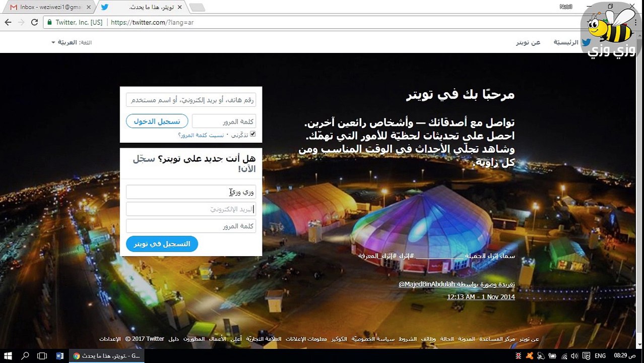Open the أعلن footer link
The height and width of the screenshot is (363, 644).
point(236,339)
